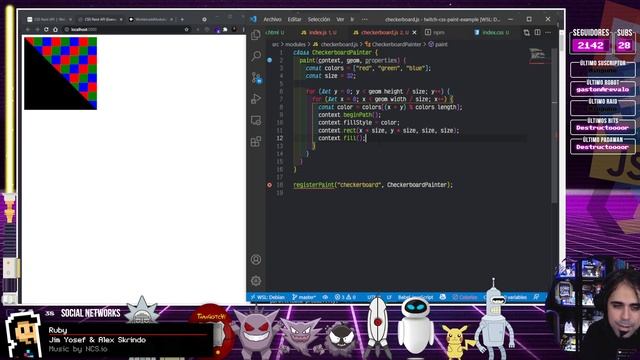The width and height of the screenshot is (640, 360).
Task: Click the master branch in status bar
Action: 304,297
